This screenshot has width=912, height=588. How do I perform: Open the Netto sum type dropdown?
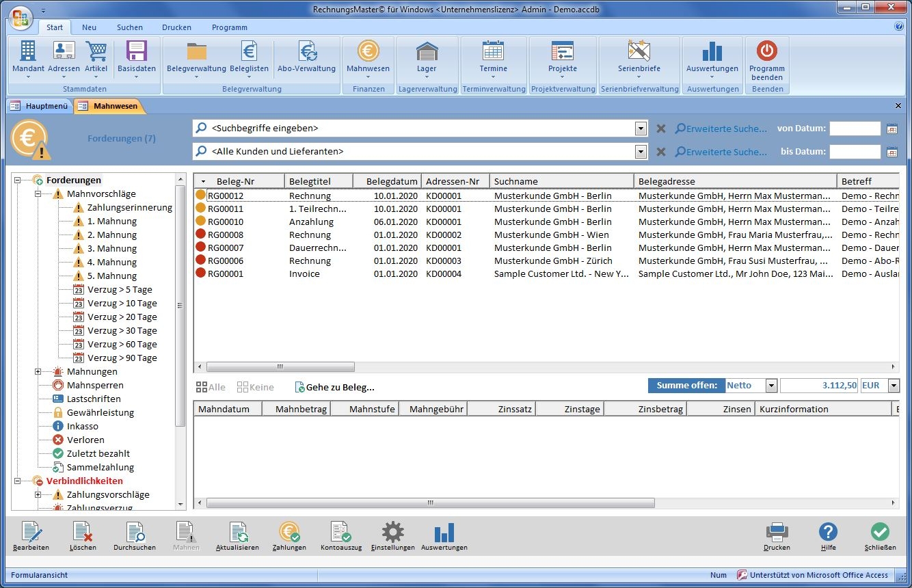pos(771,386)
